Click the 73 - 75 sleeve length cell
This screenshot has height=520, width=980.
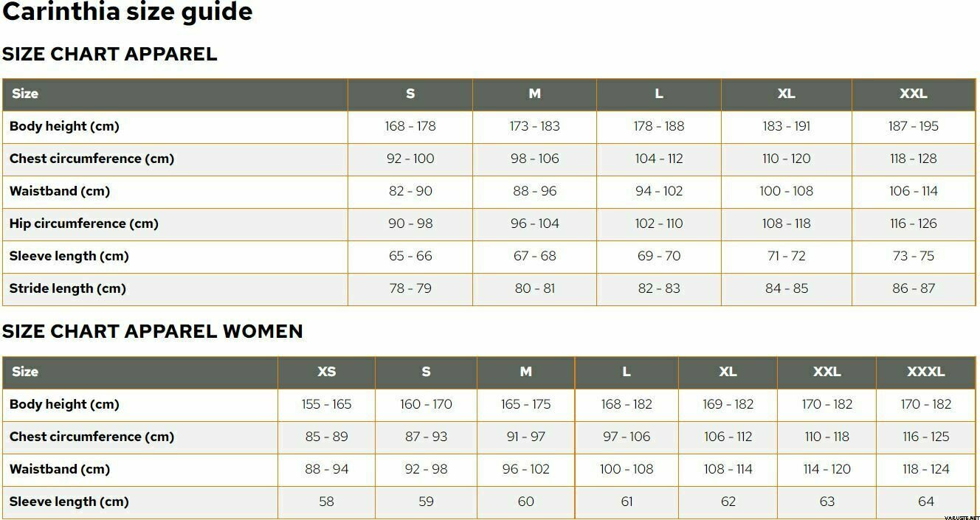(913, 256)
